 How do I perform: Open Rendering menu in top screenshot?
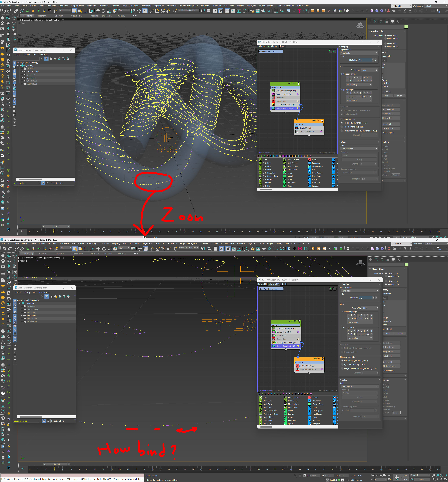tap(91, 6)
